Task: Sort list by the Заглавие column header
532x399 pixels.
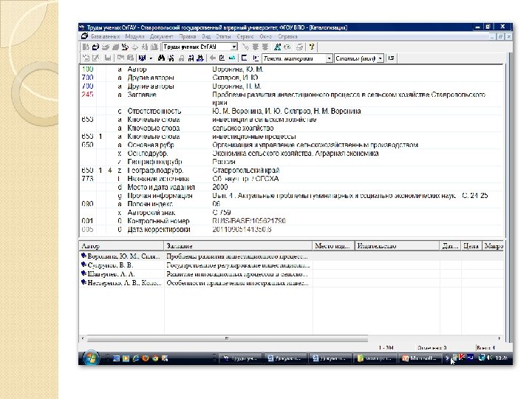Action: tap(238, 245)
